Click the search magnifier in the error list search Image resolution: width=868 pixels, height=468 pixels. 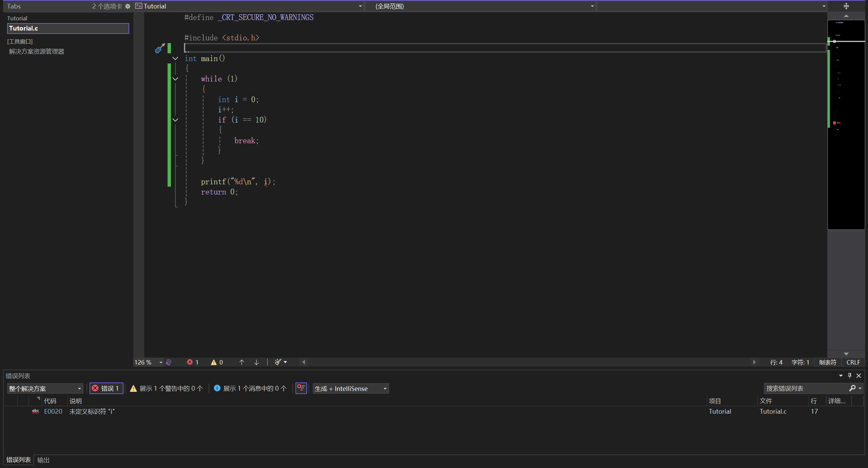[x=852, y=388]
